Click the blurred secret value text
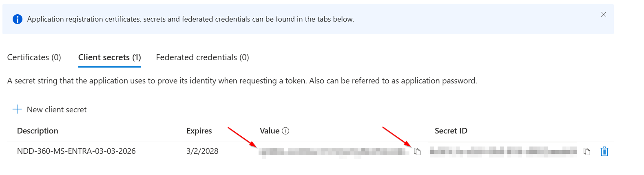 [x=334, y=152]
